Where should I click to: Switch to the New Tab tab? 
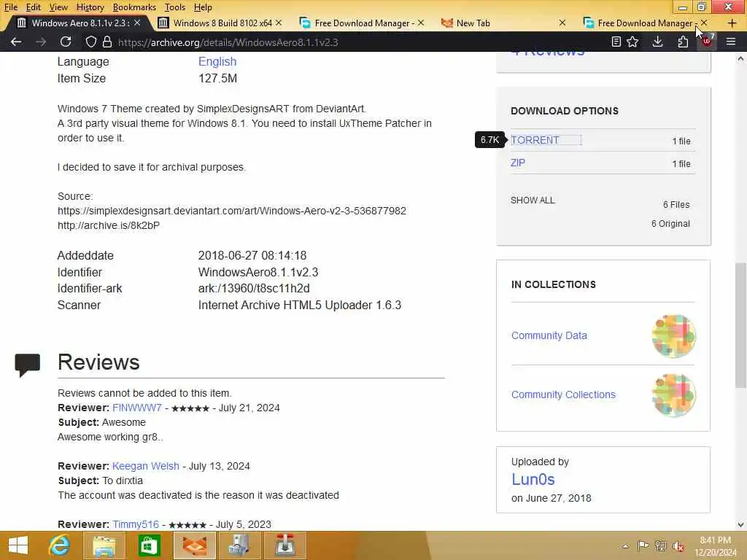503,23
